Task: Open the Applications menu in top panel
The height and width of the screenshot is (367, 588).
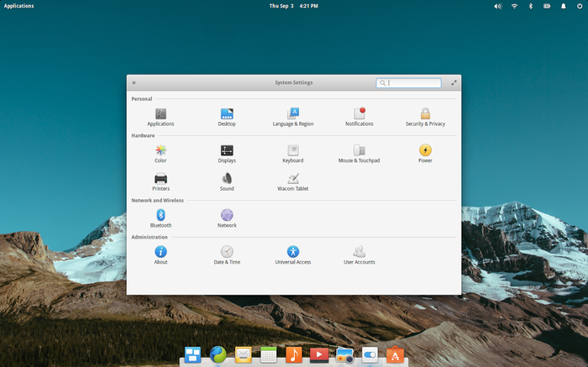Action: coord(18,6)
